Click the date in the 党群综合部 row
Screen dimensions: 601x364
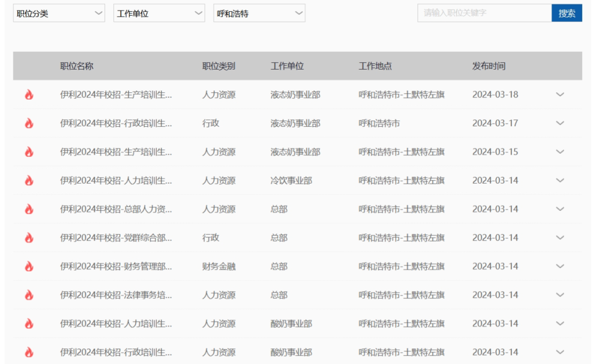point(495,238)
